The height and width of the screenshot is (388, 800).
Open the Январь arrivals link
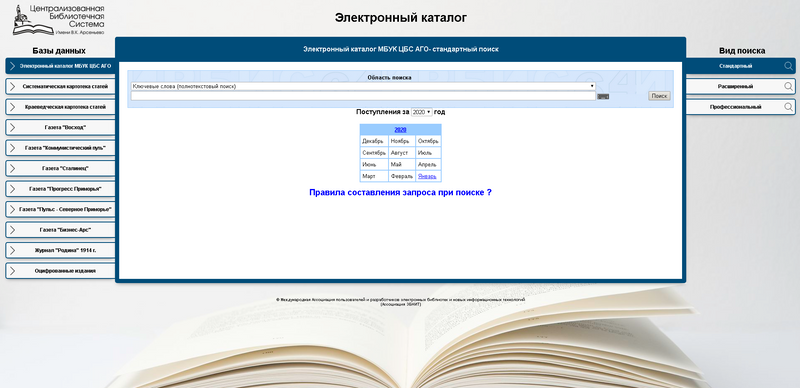click(427, 176)
